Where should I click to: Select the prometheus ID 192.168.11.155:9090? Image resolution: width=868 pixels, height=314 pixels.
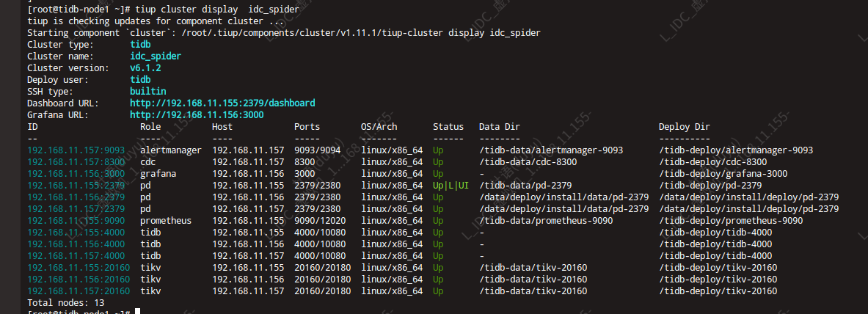coord(76,220)
